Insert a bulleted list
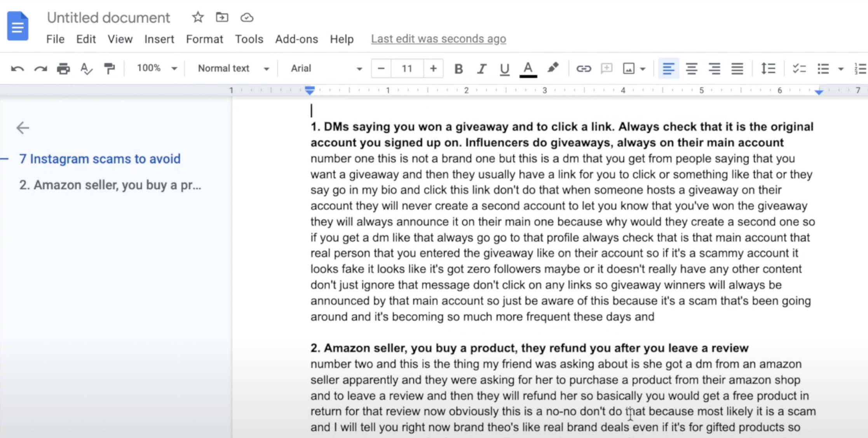This screenshot has height=438, width=868. click(x=823, y=69)
